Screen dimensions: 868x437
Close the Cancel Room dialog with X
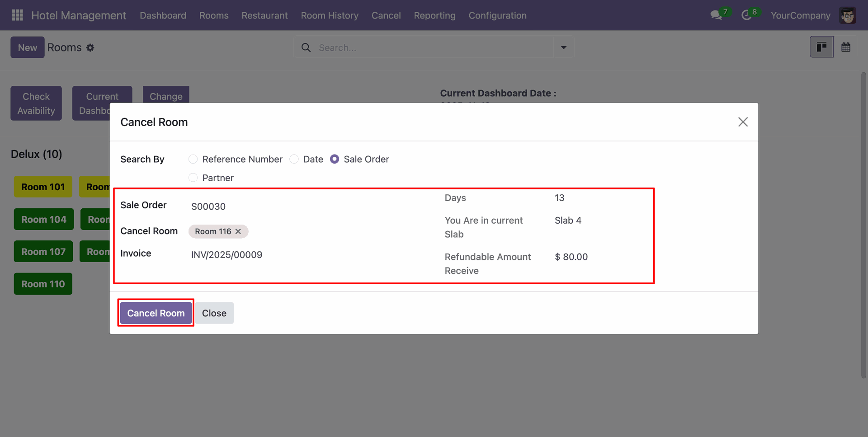[x=743, y=122]
